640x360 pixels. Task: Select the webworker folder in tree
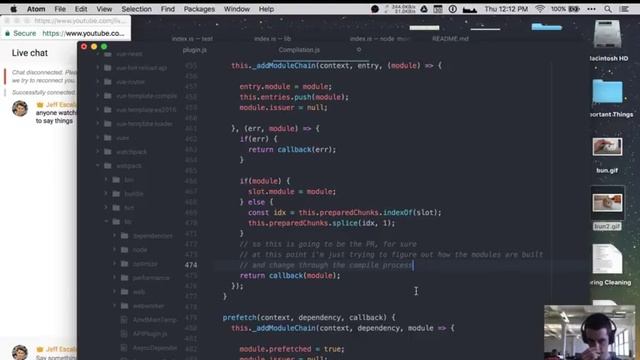pyautogui.click(x=149, y=306)
